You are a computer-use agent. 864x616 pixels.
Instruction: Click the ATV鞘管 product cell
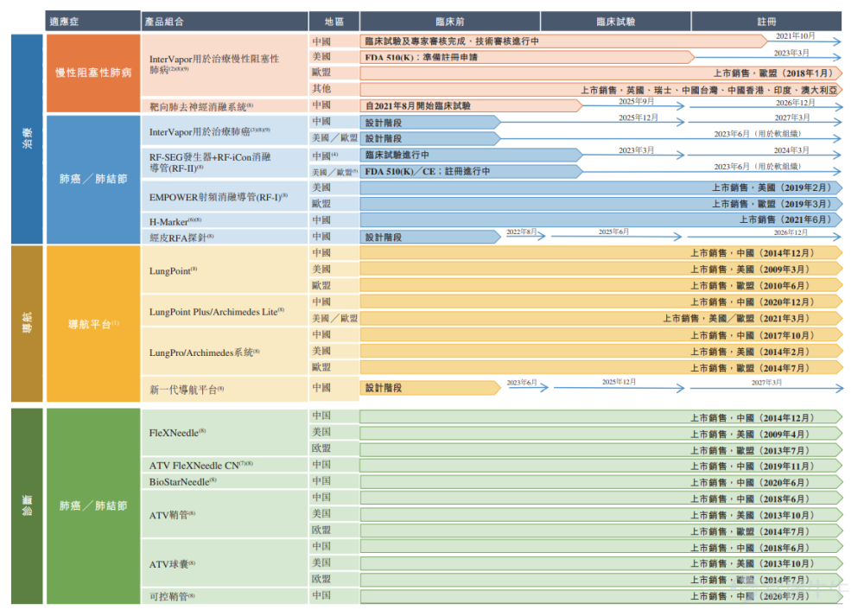(225, 515)
